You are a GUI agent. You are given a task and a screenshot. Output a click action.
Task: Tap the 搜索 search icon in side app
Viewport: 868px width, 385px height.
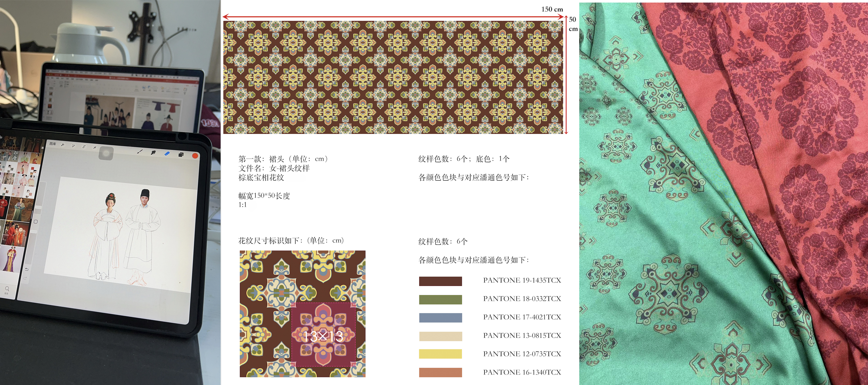tap(7, 289)
